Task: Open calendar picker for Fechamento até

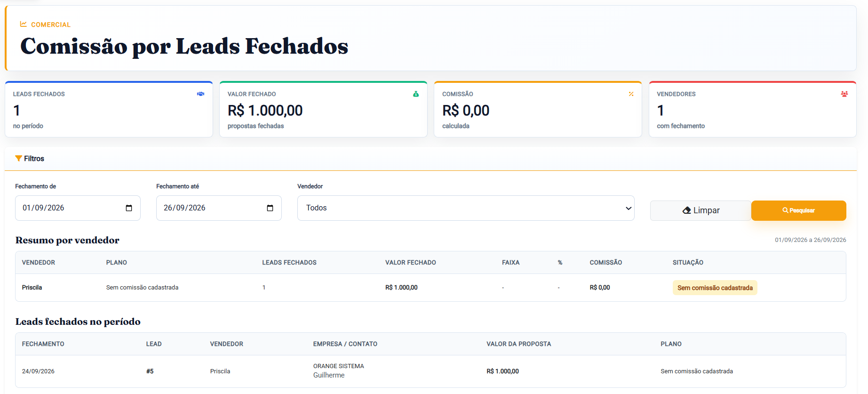Action: [270, 208]
